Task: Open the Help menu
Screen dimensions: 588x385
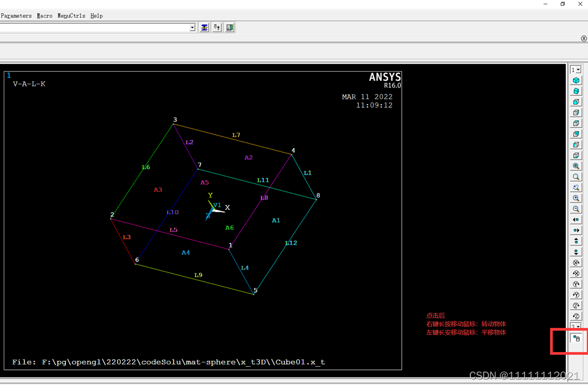Action: (x=97, y=16)
